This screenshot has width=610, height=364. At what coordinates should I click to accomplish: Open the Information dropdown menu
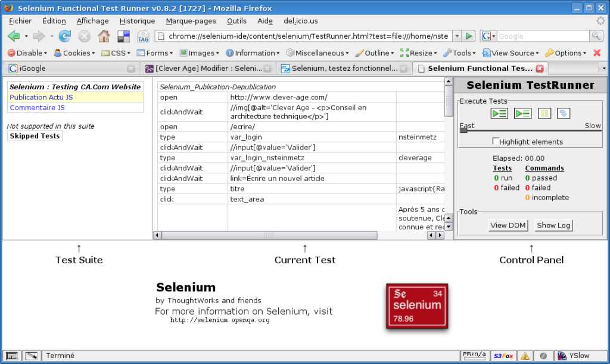[253, 53]
